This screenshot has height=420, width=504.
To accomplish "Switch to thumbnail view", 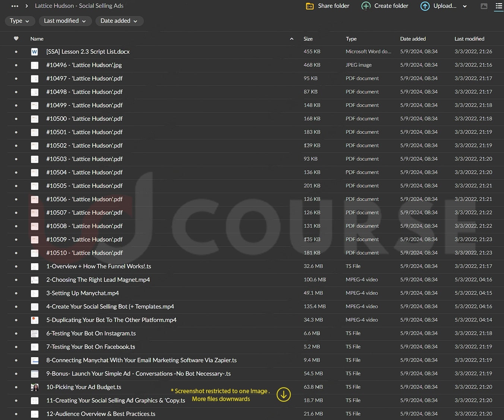I will click(x=484, y=6).
